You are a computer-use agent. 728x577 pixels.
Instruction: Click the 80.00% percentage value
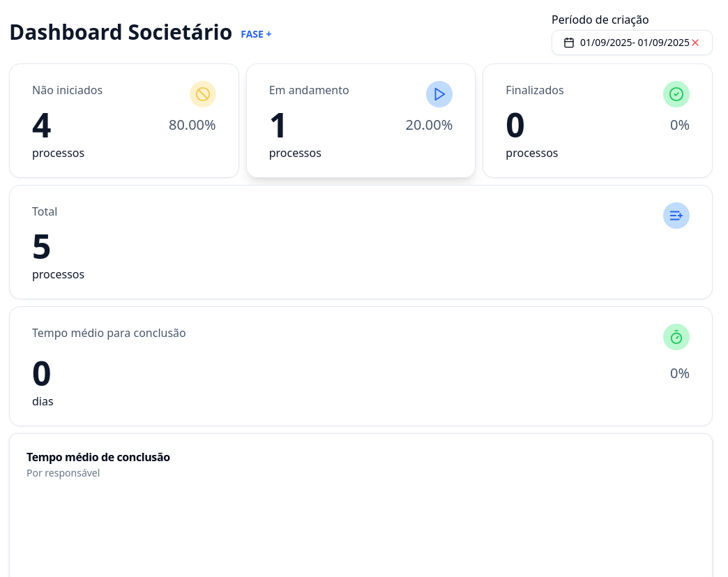click(192, 126)
